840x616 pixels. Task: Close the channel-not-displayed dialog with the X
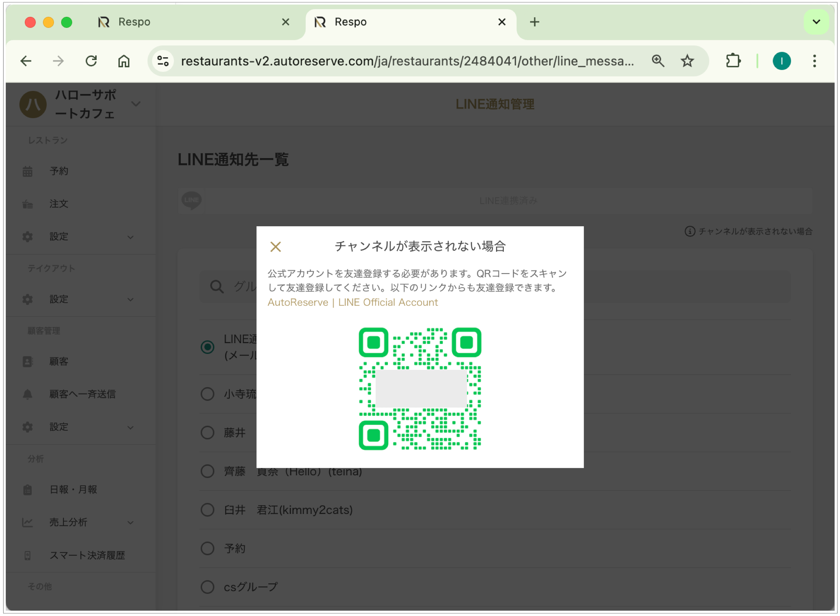click(275, 246)
